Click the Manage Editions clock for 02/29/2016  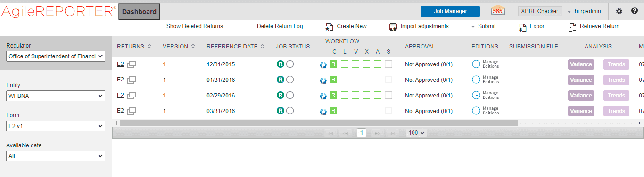coord(476,96)
